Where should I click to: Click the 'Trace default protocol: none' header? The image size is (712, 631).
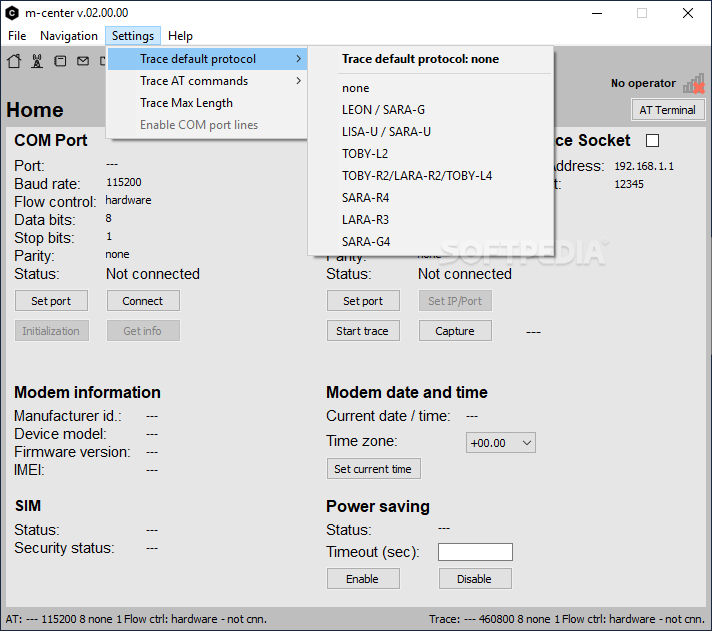pyautogui.click(x=420, y=59)
